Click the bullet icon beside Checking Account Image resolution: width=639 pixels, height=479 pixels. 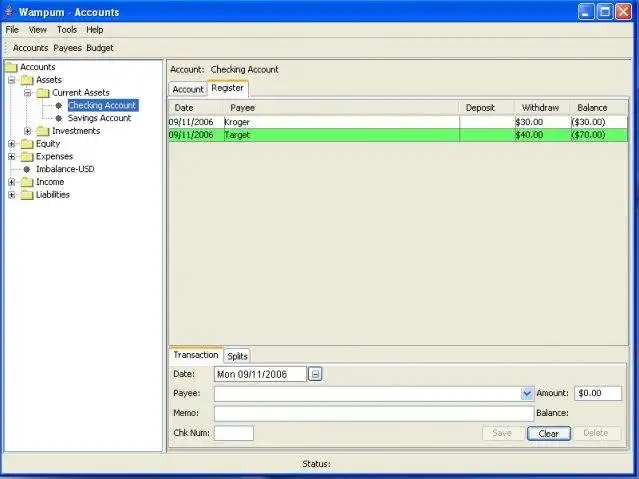pyautogui.click(x=59, y=106)
